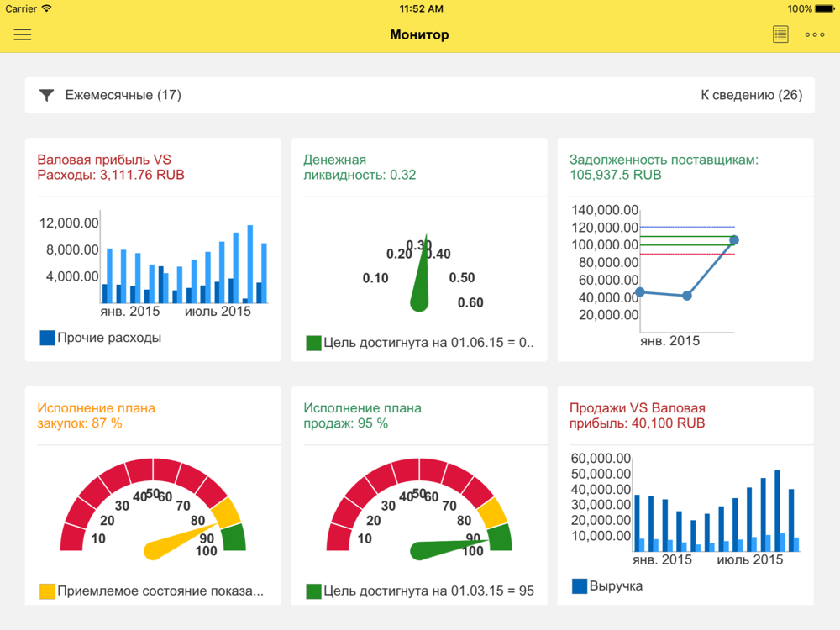Click the blue Прочие расходы legend swatch
The height and width of the screenshot is (630, 840).
[x=48, y=338]
